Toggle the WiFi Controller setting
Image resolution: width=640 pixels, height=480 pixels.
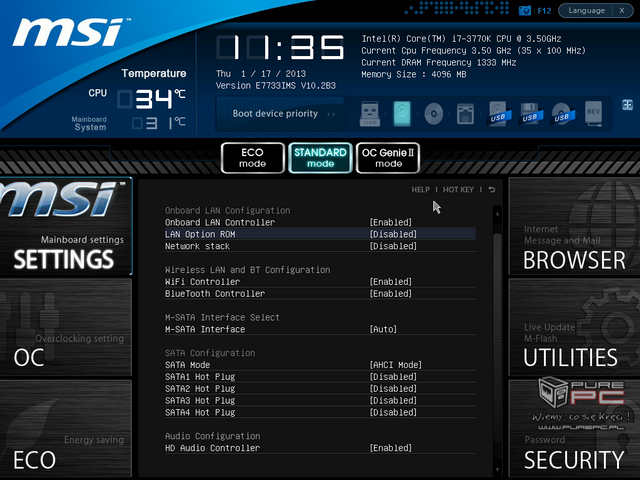point(391,282)
